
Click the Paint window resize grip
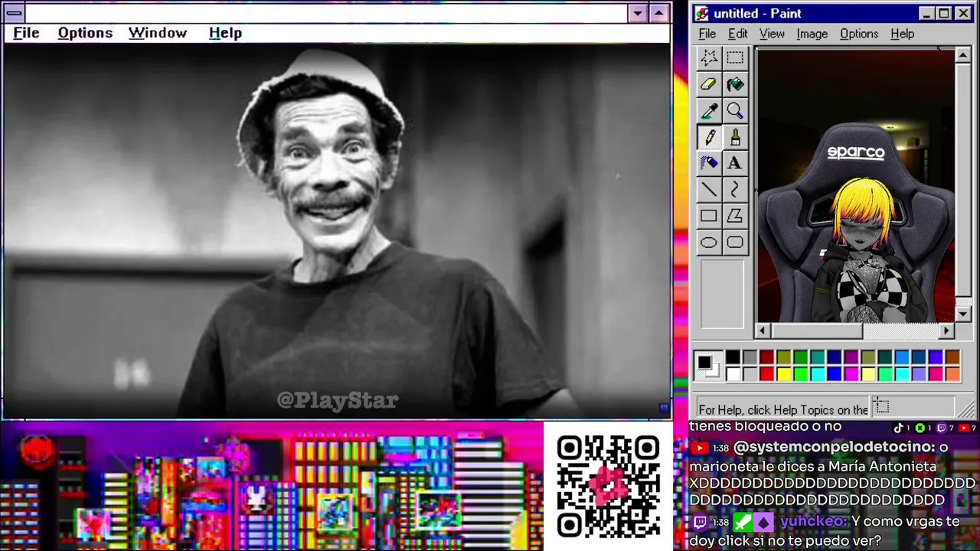968,412
